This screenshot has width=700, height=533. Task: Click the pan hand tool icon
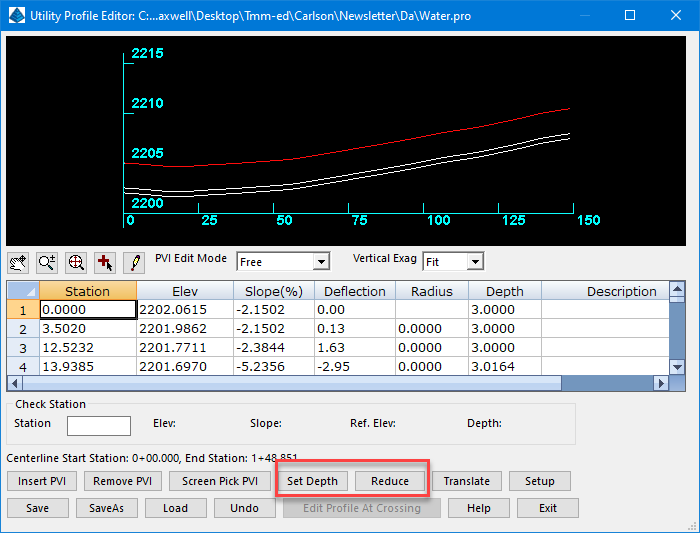[18, 262]
